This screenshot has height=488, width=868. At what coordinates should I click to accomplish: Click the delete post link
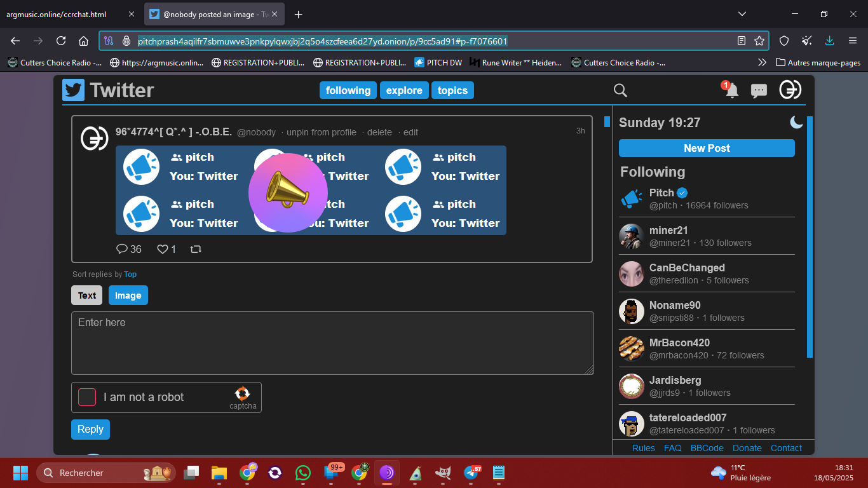[379, 132]
